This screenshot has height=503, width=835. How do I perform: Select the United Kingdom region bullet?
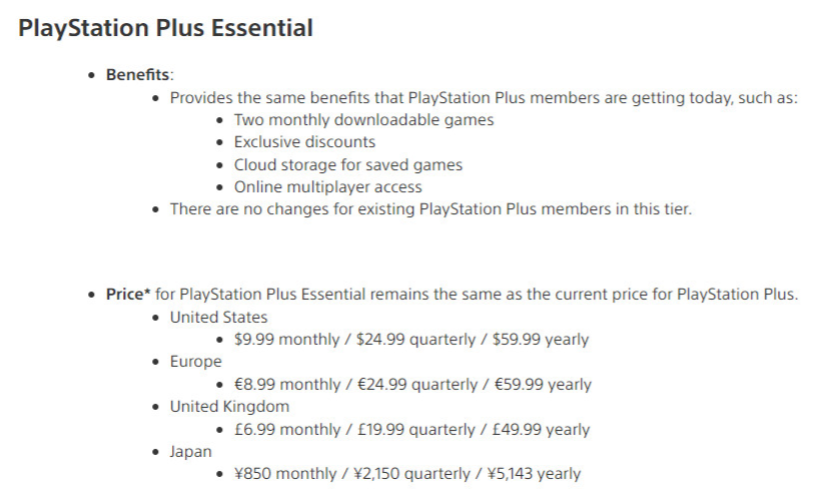point(229,406)
